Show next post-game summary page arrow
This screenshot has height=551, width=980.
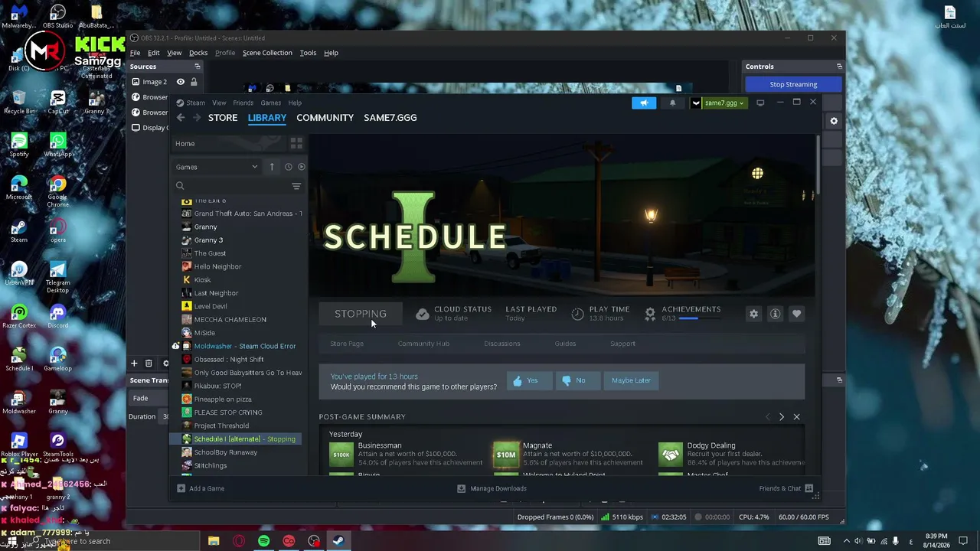782,417
